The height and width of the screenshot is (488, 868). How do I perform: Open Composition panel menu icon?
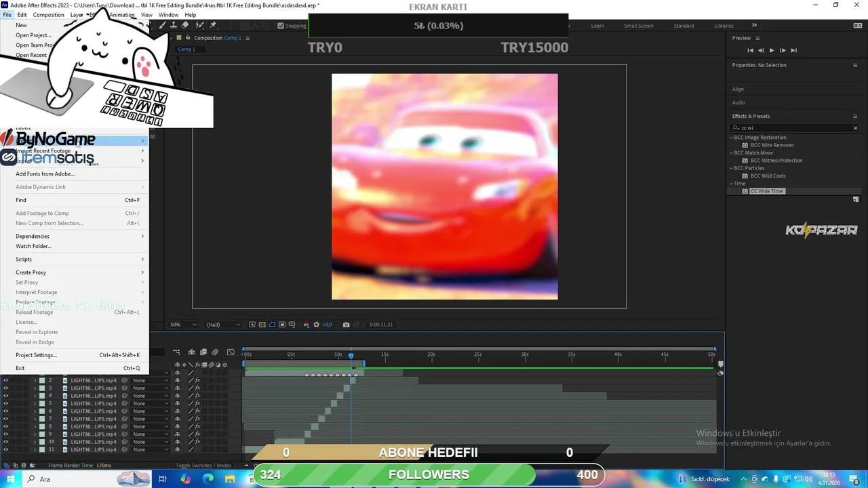click(x=248, y=38)
